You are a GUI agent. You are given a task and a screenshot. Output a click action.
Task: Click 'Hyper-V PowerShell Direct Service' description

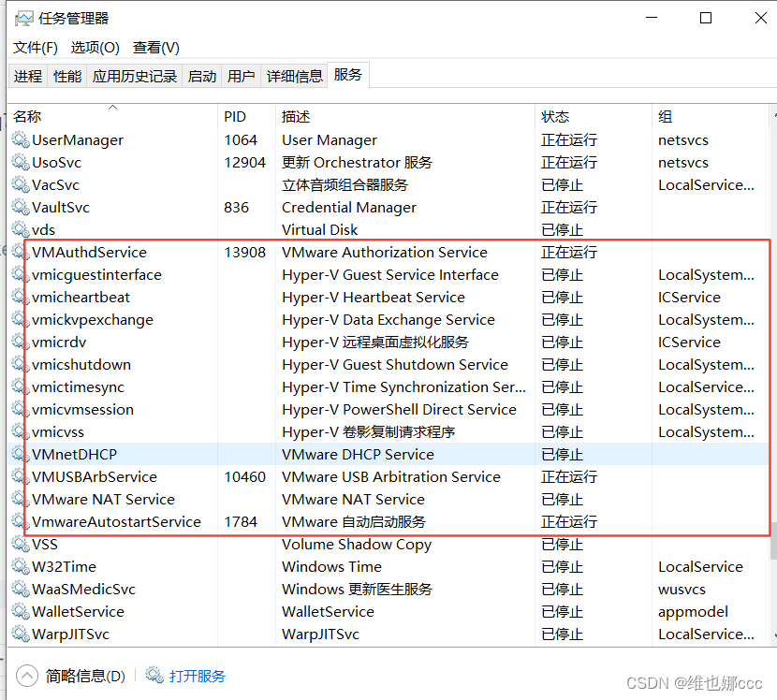pyautogui.click(x=400, y=410)
